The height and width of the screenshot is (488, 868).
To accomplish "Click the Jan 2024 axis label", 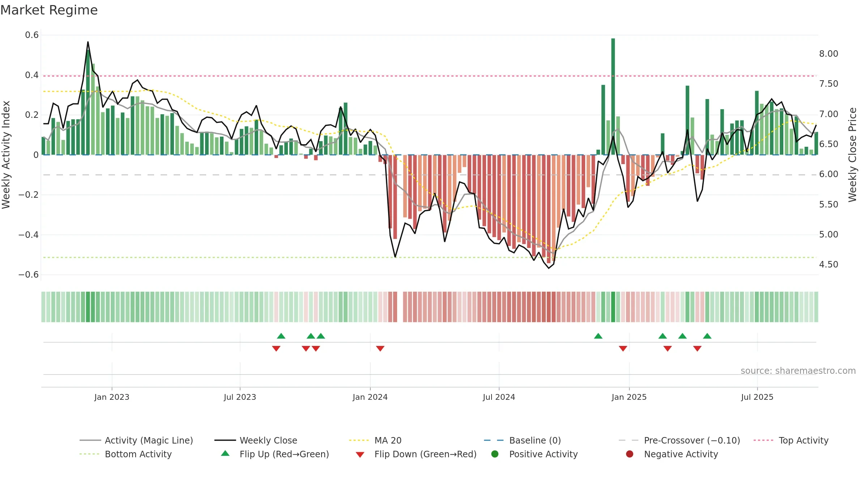I will [x=370, y=397].
